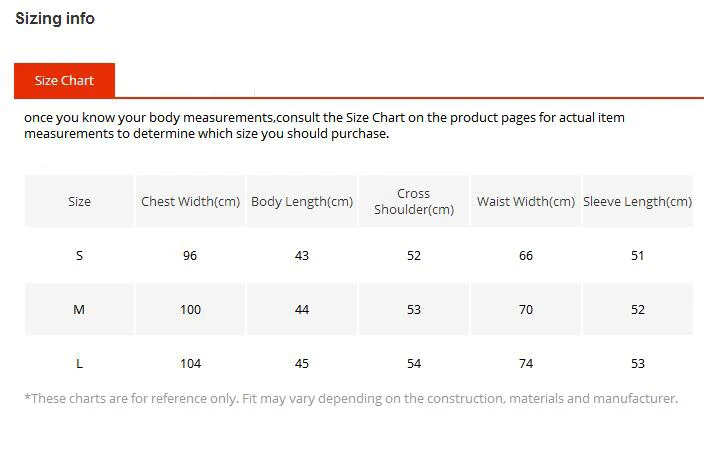Select the S size row label
The image size is (713, 463).
pyautogui.click(x=79, y=255)
